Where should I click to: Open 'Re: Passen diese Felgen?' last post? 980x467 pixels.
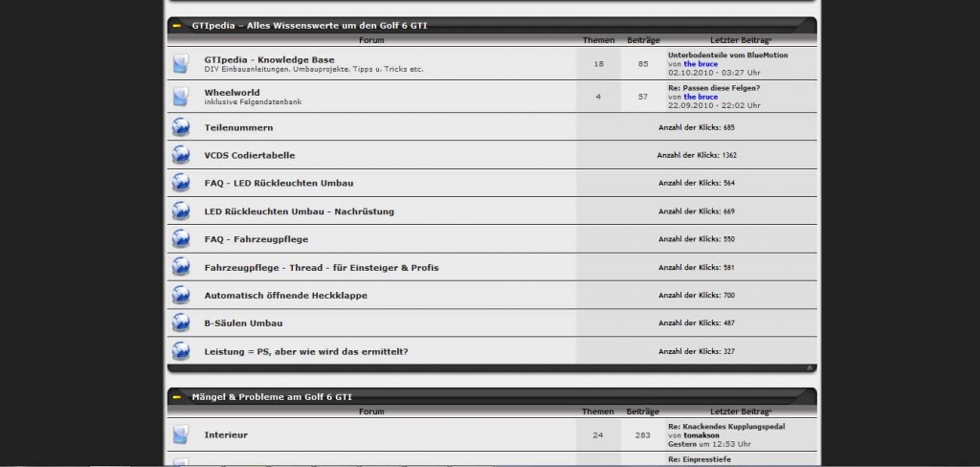pos(713,88)
